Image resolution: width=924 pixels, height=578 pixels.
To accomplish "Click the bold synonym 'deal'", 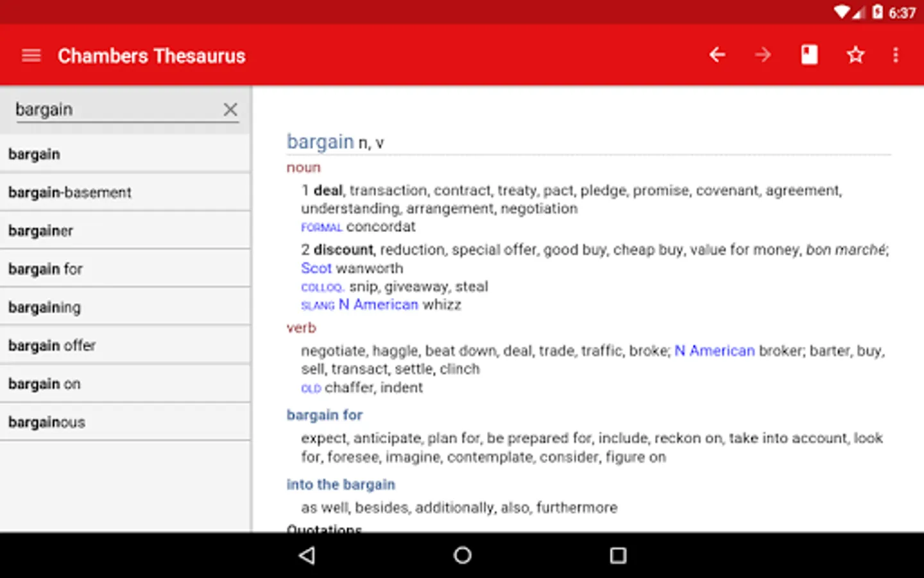I will [x=328, y=190].
